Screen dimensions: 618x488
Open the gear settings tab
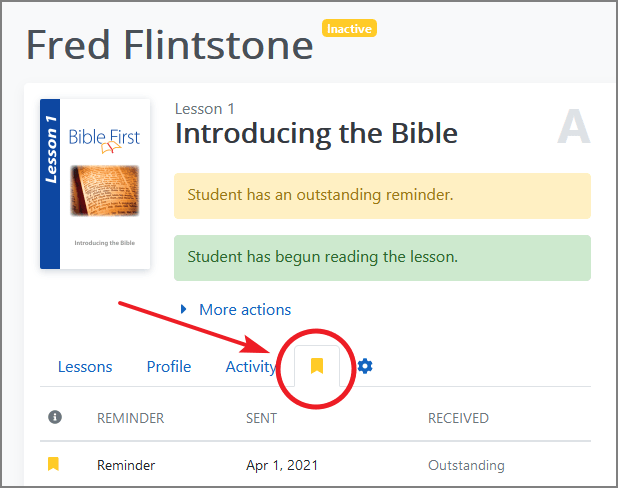(x=365, y=367)
